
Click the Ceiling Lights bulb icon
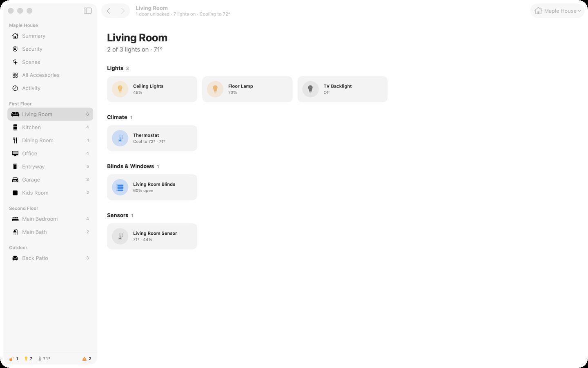[x=120, y=89]
